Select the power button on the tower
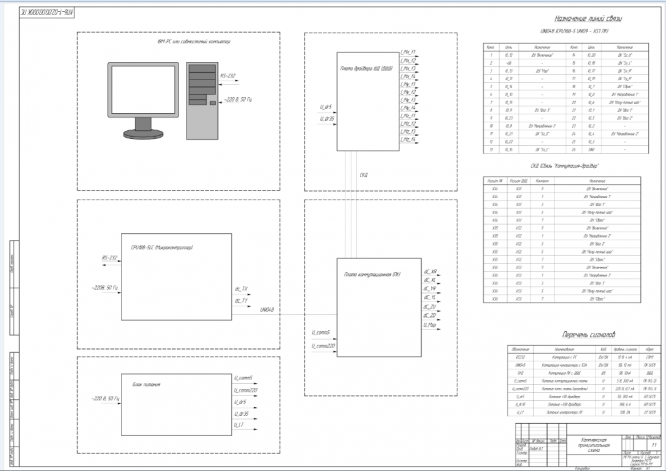The width and height of the screenshot is (666, 471). click(213, 103)
